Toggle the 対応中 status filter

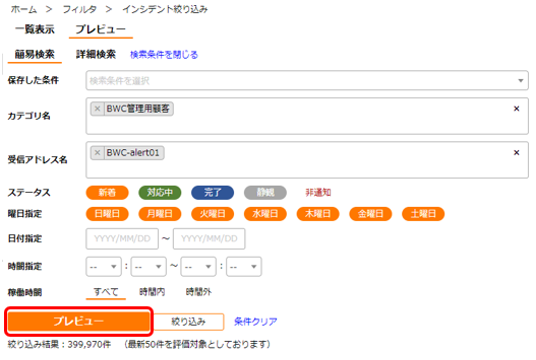[x=160, y=192]
